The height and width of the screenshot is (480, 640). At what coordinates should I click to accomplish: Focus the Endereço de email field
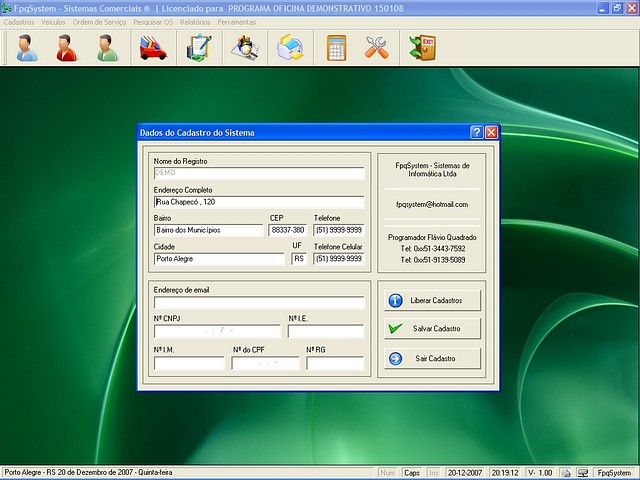(259, 302)
